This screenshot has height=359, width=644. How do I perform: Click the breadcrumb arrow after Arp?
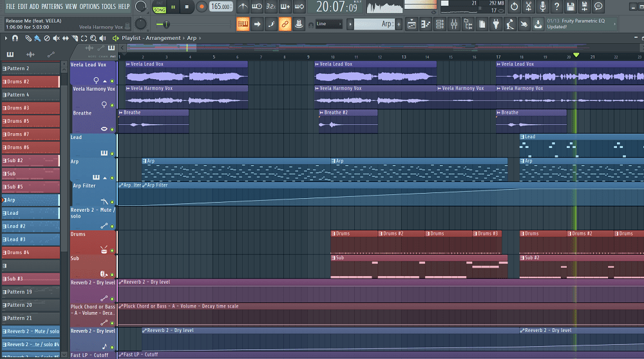point(200,38)
